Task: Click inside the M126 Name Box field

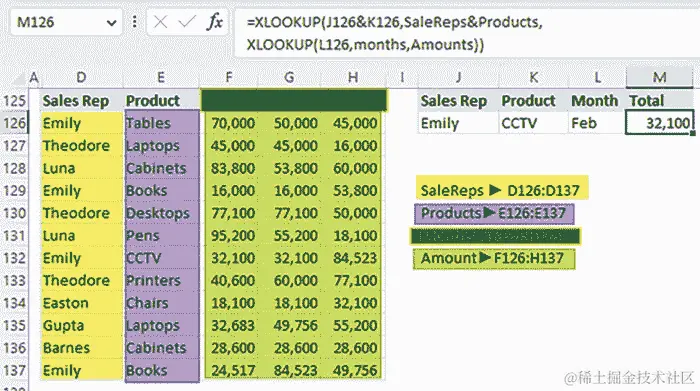Action: coord(58,22)
